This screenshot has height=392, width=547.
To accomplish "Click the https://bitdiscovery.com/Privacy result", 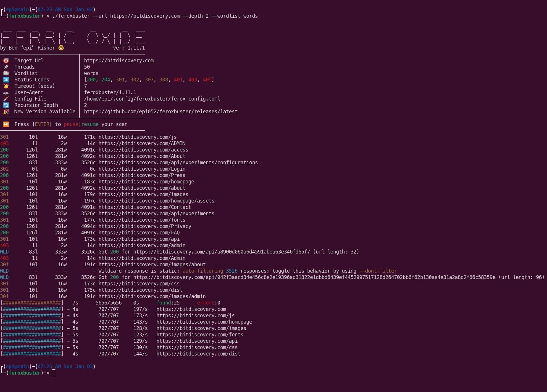I will (145, 226).
